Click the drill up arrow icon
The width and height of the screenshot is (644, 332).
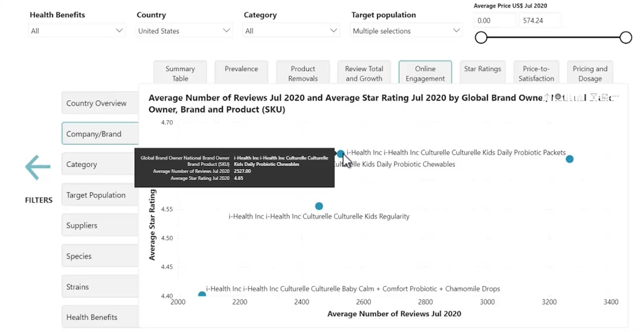click(x=547, y=97)
